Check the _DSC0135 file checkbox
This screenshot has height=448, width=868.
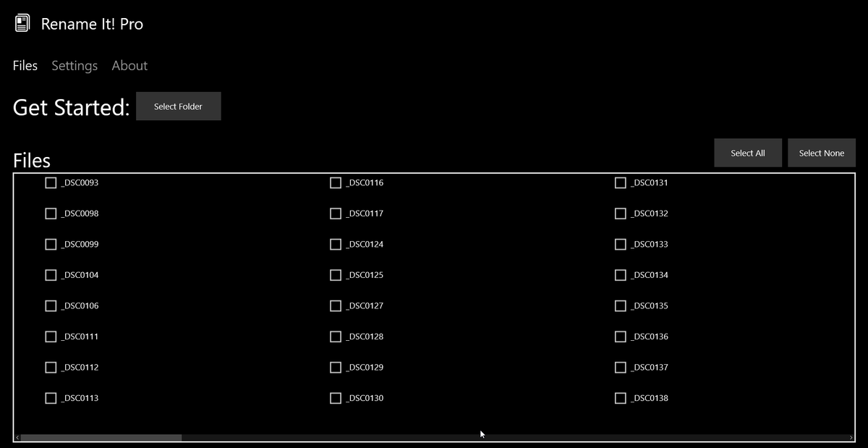click(620, 305)
